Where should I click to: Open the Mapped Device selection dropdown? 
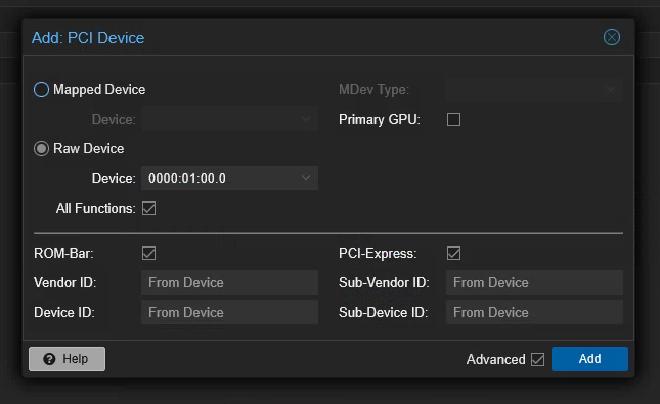[306, 120]
